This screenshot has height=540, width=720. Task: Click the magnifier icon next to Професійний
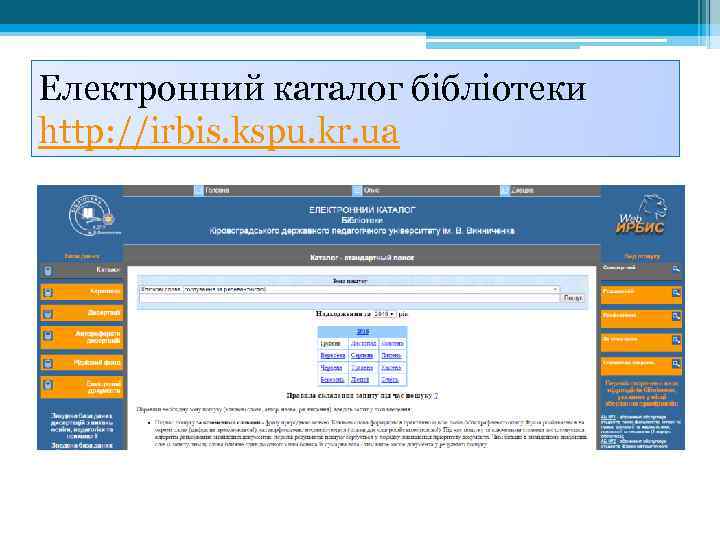676,316
